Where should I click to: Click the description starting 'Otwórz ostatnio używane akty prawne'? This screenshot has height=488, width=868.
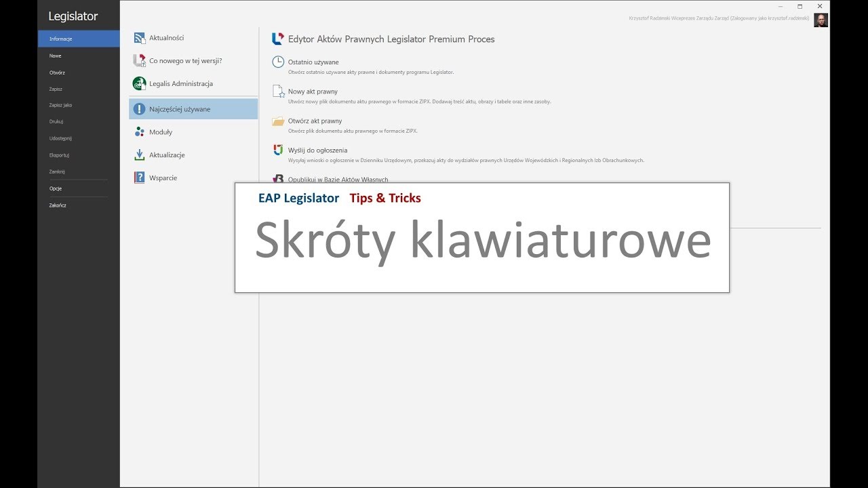click(x=371, y=72)
